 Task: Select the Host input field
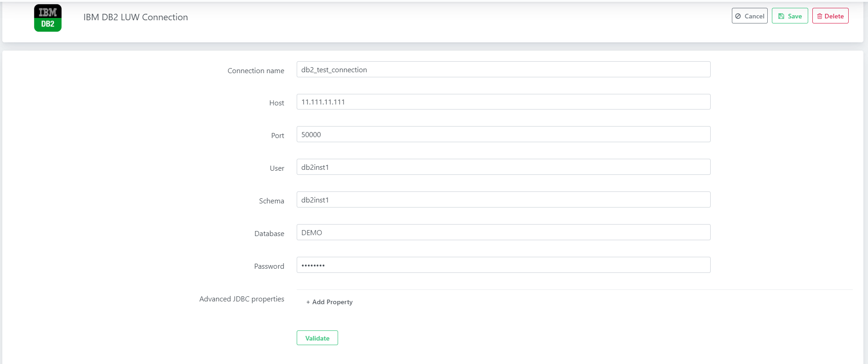coord(503,102)
